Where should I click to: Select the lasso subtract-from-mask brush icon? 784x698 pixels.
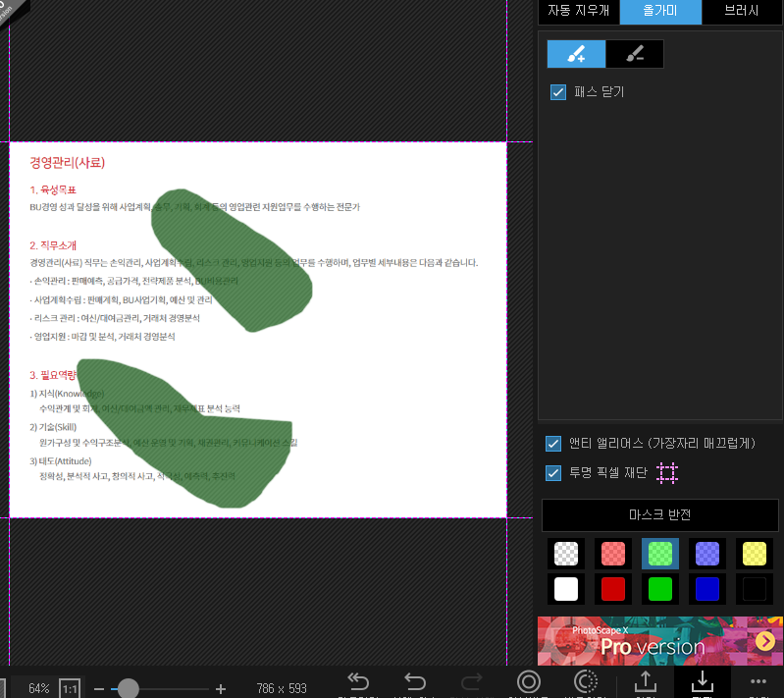635,54
